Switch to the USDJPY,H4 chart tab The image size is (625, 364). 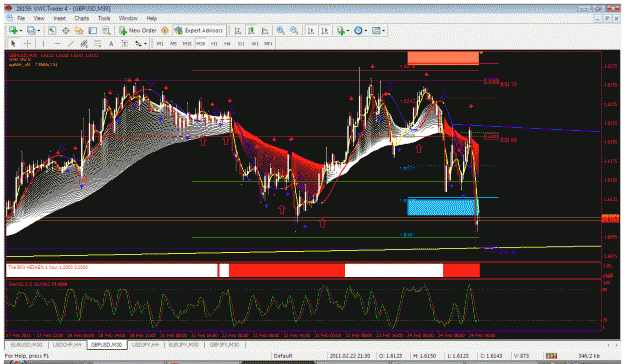[x=145, y=345]
